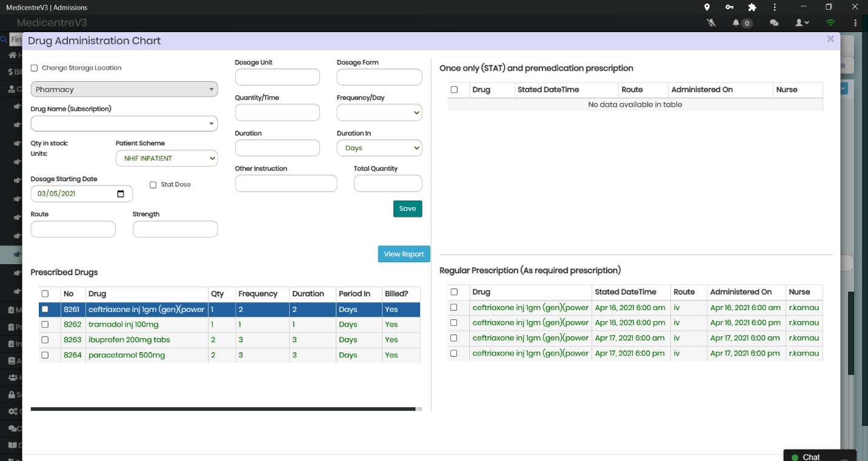The image size is (868, 461).
Task: Click the green wifi connection status icon
Action: click(x=830, y=23)
